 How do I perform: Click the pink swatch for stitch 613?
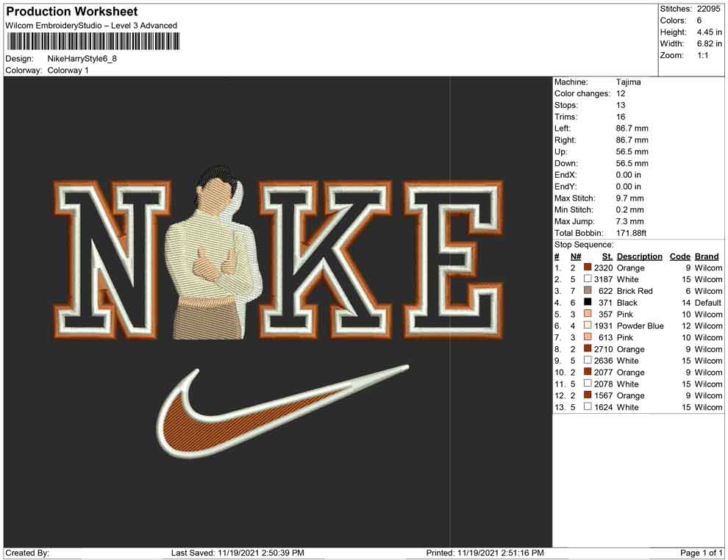coord(588,337)
